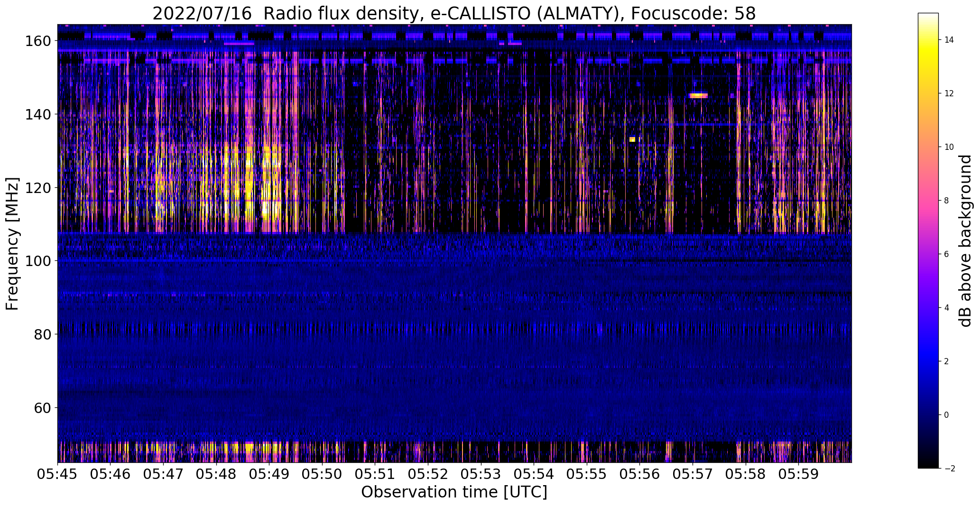Click the 05:51 time tick label
Viewport: 980px width, 506px height.
pyautogui.click(x=375, y=474)
